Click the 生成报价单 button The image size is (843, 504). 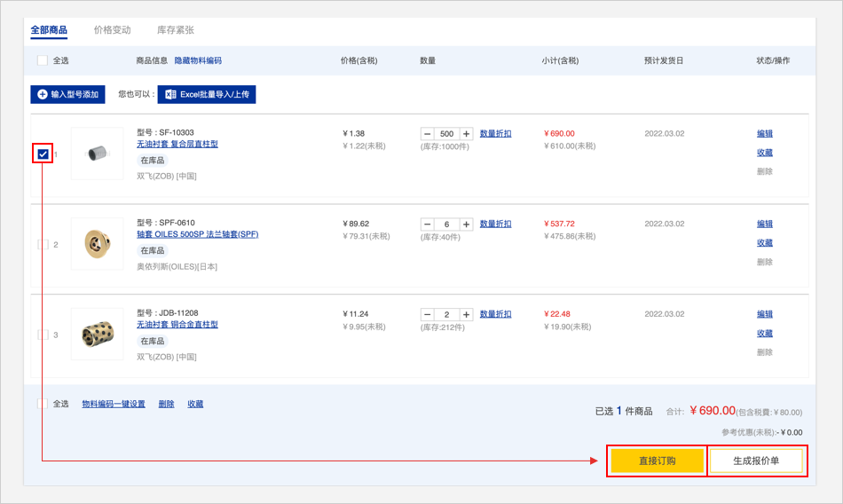click(x=756, y=461)
